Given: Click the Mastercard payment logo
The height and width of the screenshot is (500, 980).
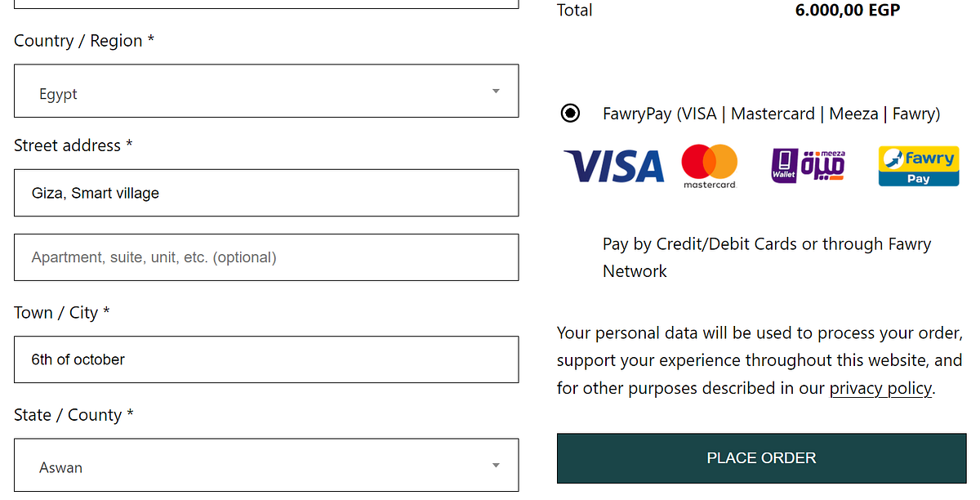Looking at the screenshot, I should coord(709,166).
